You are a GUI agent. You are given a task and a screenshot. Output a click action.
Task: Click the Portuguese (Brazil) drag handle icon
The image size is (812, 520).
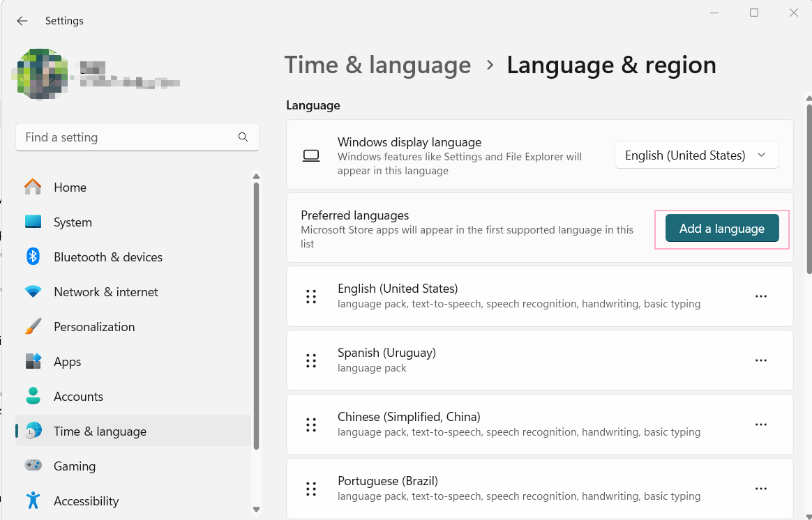coord(310,489)
